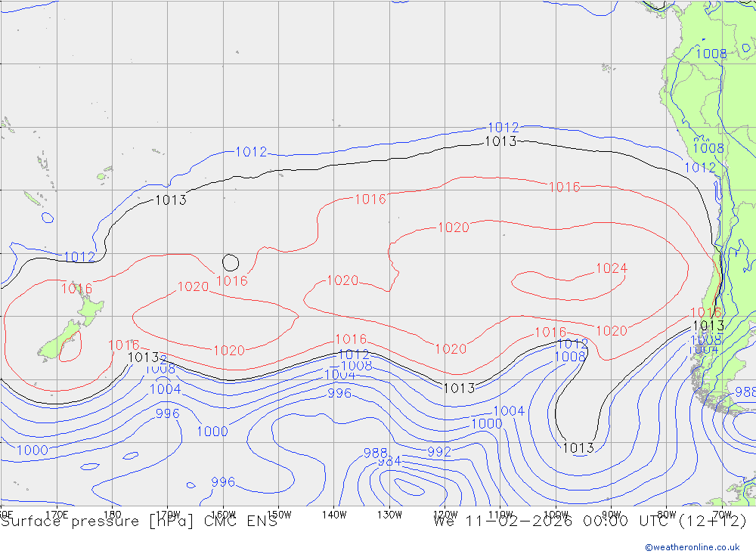756x554 pixels.
Task: Click the 992 hPa isobar label
Action: (x=439, y=452)
